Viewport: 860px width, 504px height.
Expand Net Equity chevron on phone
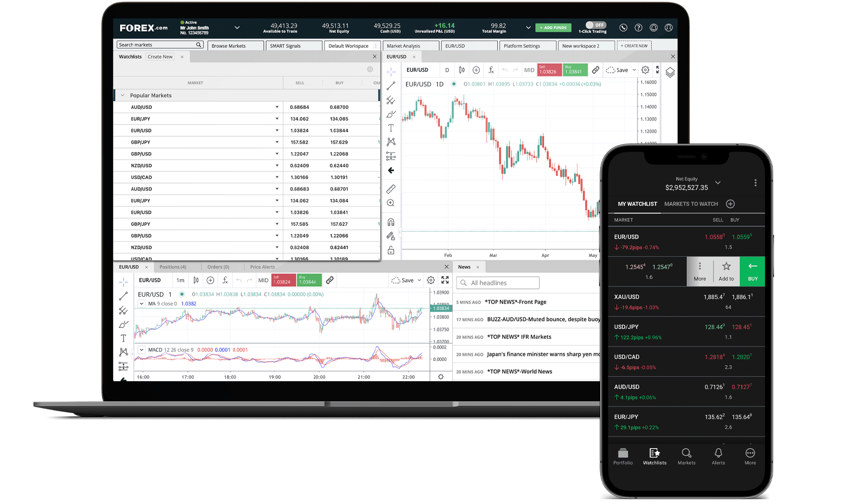pyautogui.click(x=718, y=183)
